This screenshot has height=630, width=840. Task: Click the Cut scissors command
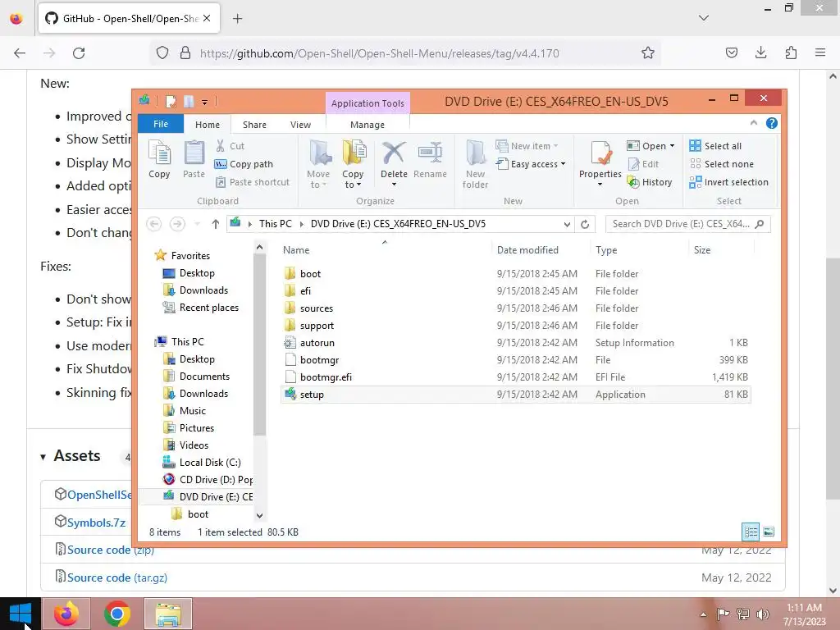click(x=230, y=146)
